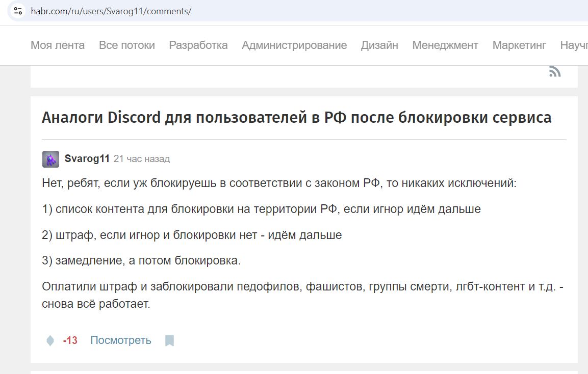Visit the Svarog11 user profile link
The height and width of the screenshot is (374, 588).
click(x=87, y=158)
